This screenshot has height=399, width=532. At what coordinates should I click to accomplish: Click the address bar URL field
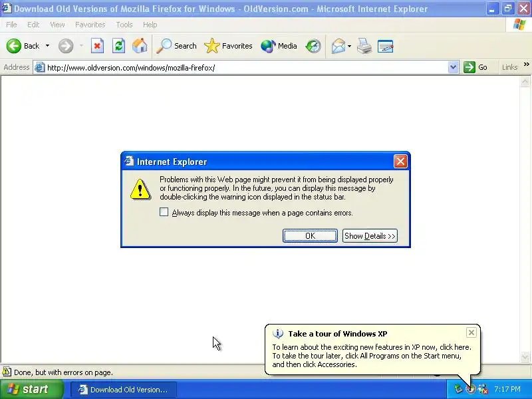click(246, 68)
